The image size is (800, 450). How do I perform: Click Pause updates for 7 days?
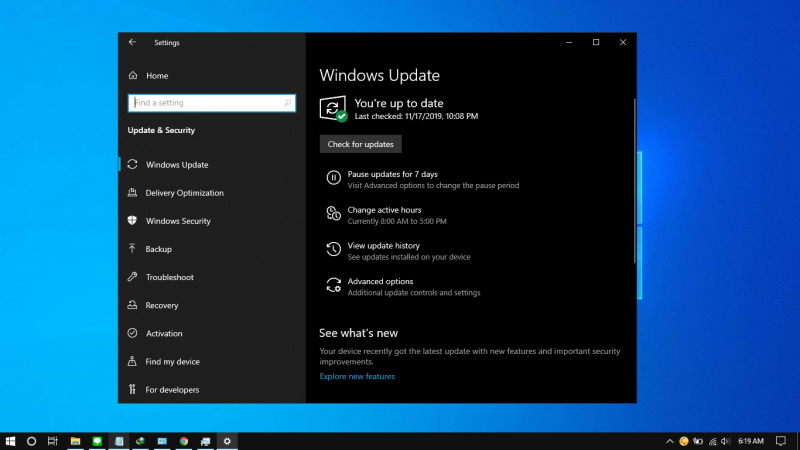coord(392,174)
